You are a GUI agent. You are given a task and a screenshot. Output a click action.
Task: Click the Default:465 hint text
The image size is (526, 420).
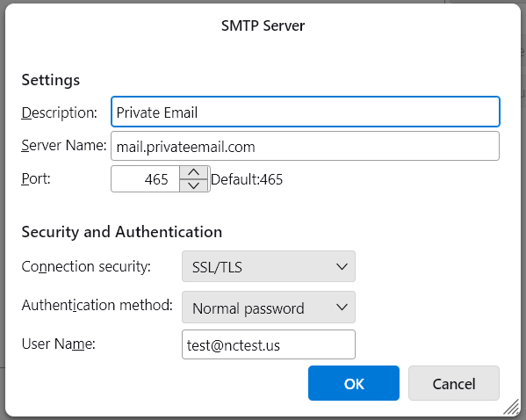point(247,179)
